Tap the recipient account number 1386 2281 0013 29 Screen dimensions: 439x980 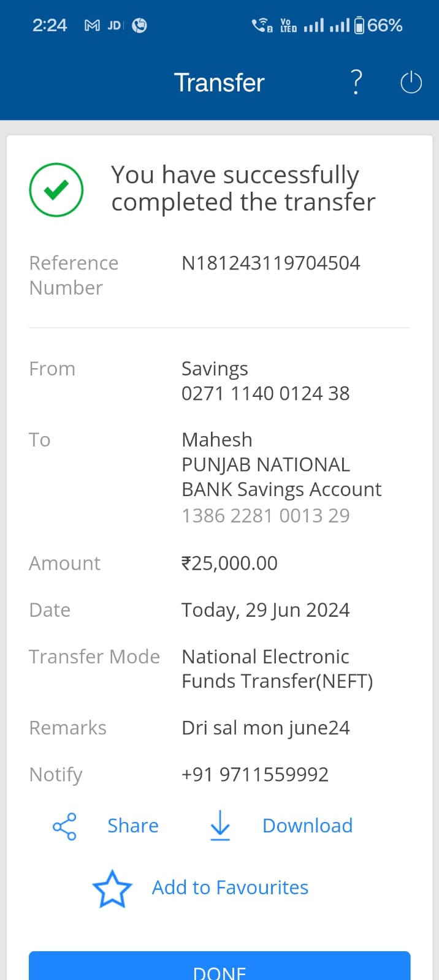coord(265,516)
